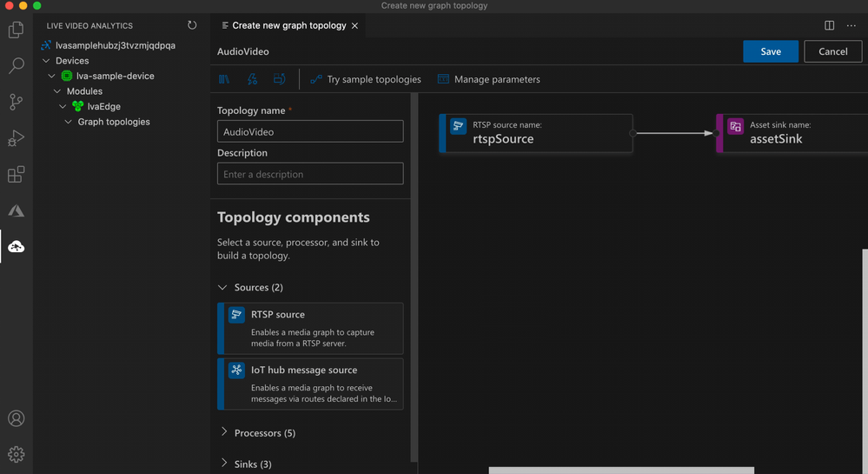The width and height of the screenshot is (868, 474).
Task: Open the Accounts icon
Action: pos(16,418)
